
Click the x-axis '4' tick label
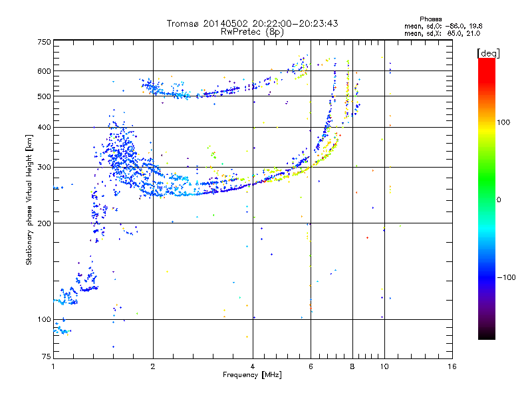tap(253, 366)
